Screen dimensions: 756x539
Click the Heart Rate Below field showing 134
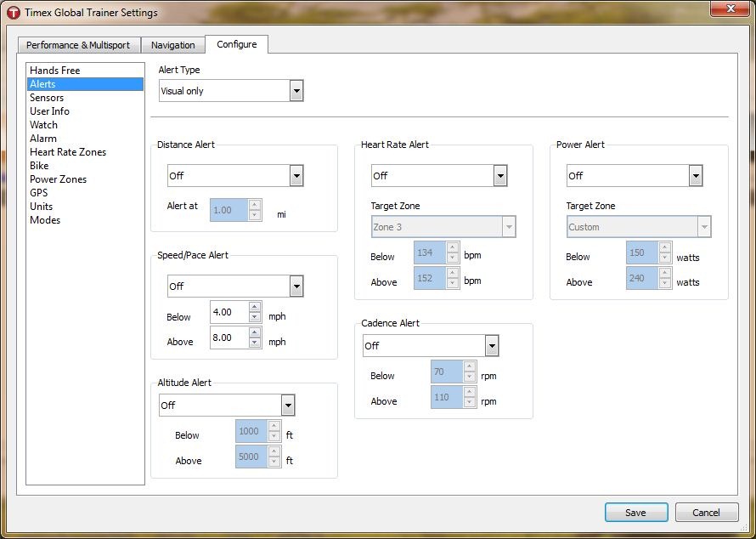point(430,252)
